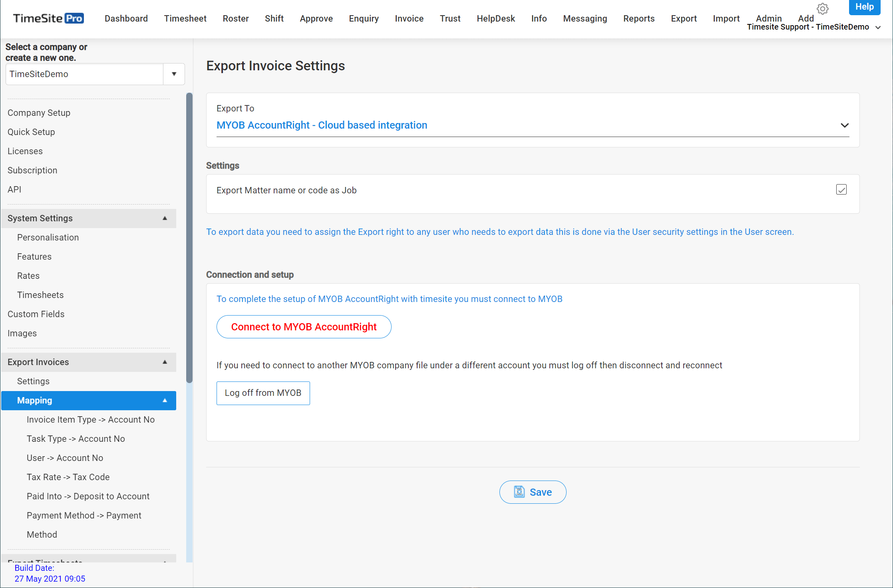Open Payment Method -> Payment Method mapping

click(84, 525)
